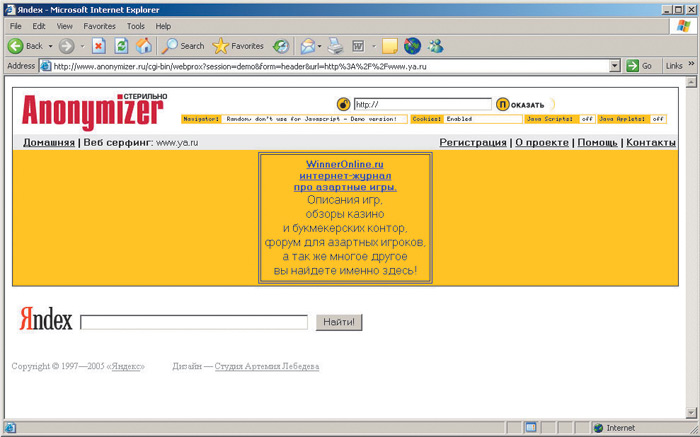The width and height of the screenshot is (700, 437).
Task: Toggle the Java Applets off setting
Action: [x=658, y=119]
